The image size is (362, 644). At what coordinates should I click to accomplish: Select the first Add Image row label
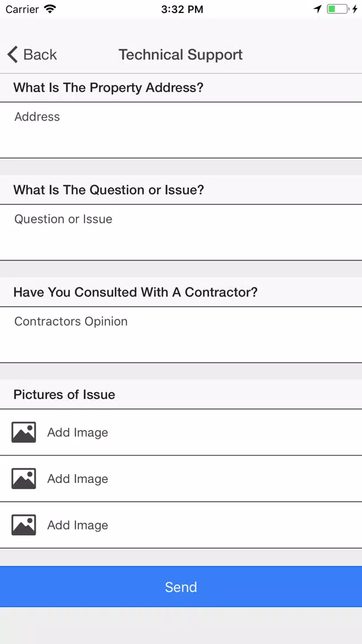[x=78, y=433]
